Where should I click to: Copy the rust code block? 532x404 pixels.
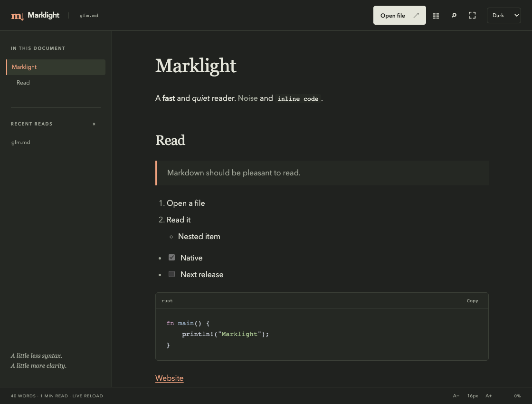472,301
